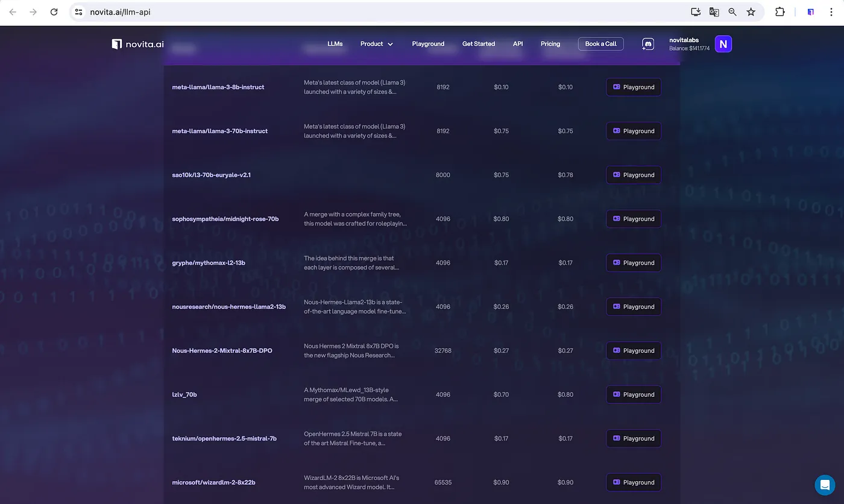
Task: Open the Pricing nav item
Action: (550, 44)
